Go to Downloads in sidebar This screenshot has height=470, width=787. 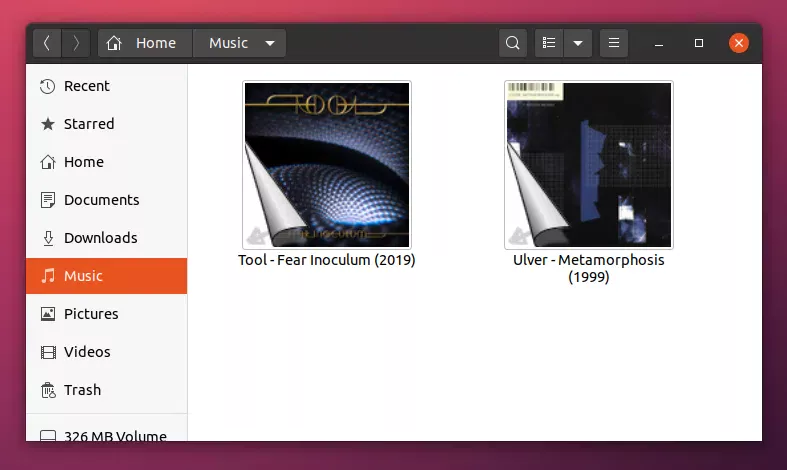[100, 238]
